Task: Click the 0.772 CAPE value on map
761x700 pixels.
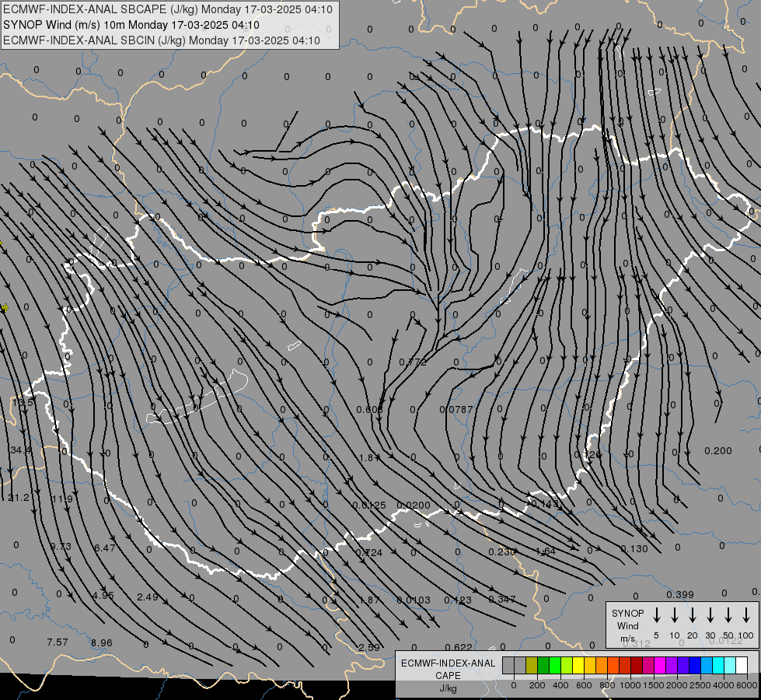Action: (413, 362)
